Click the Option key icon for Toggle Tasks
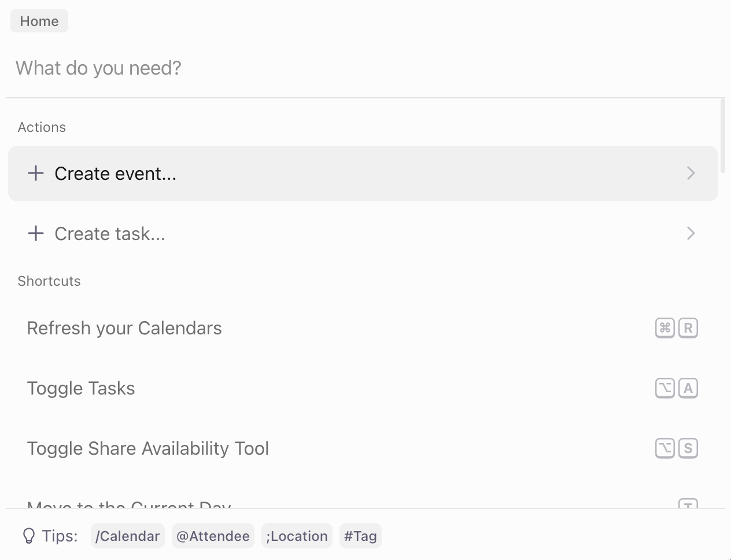The width and height of the screenshot is (731, 560). click(665, 388)
